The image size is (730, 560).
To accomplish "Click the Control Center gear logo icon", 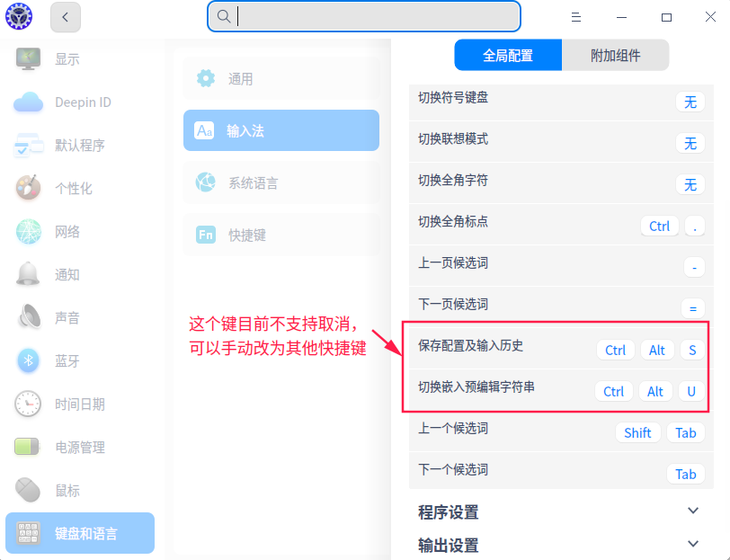I will [x=19, y=16].
